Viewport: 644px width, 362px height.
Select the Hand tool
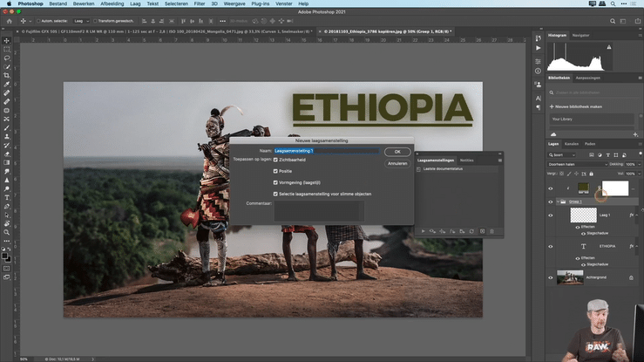(x=7, y=224)
